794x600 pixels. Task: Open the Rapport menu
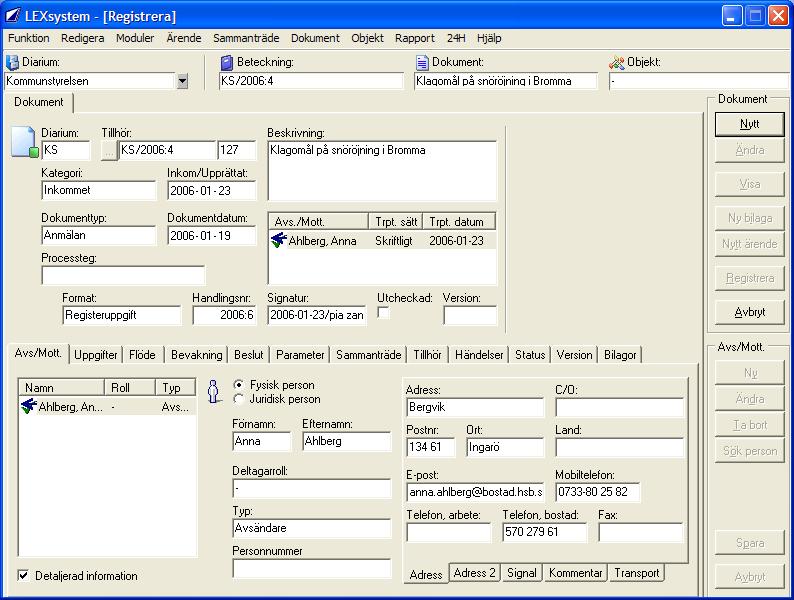(x=415, y=38)
